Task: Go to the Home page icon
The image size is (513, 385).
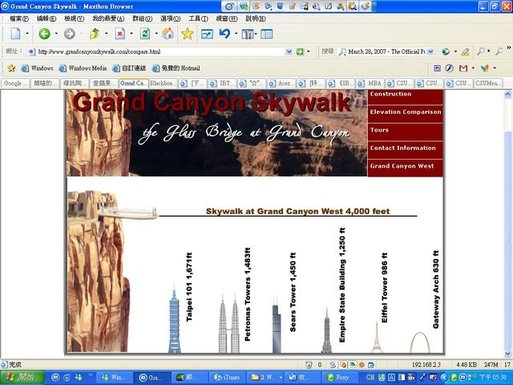Action: (168, 34)
